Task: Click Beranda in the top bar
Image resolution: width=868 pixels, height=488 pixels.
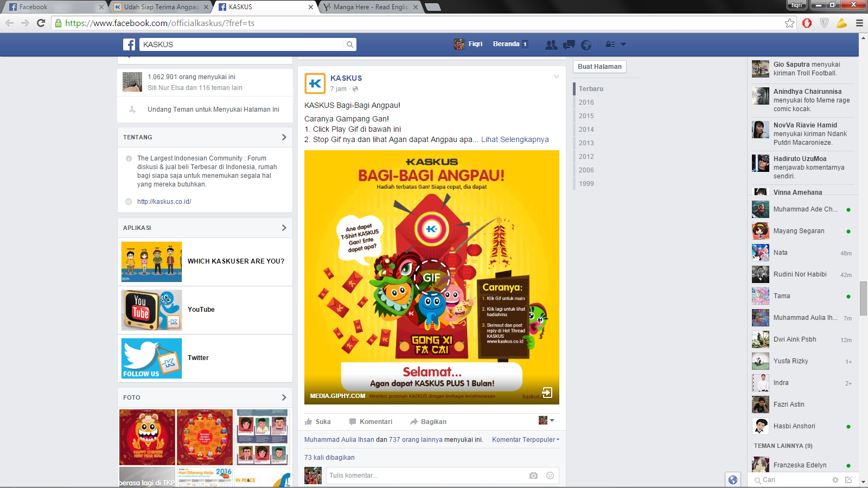Action: 506,44
